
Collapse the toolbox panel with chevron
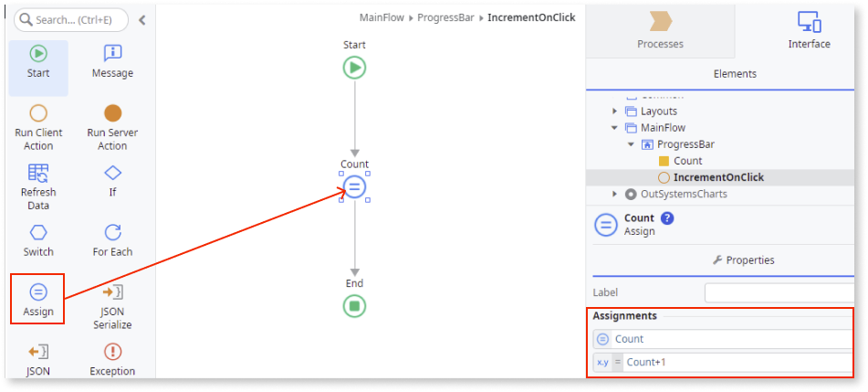(x=142, y=19)
